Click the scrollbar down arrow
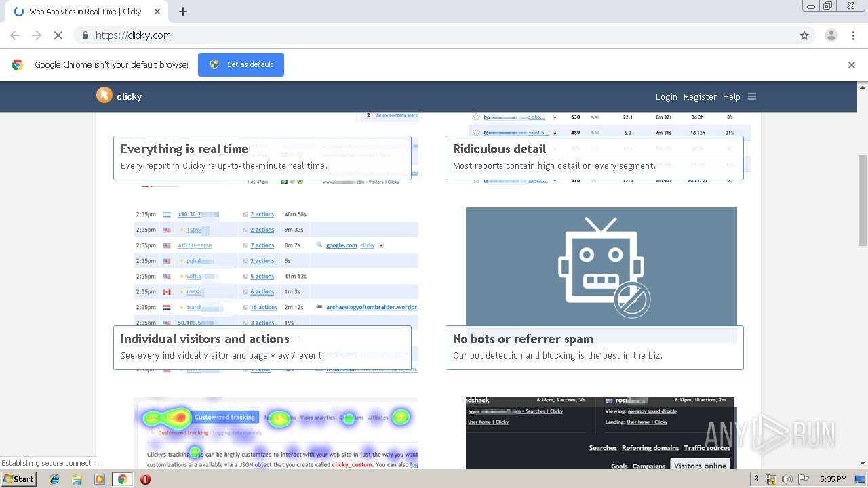868x488 pixels. pos(863,463)
